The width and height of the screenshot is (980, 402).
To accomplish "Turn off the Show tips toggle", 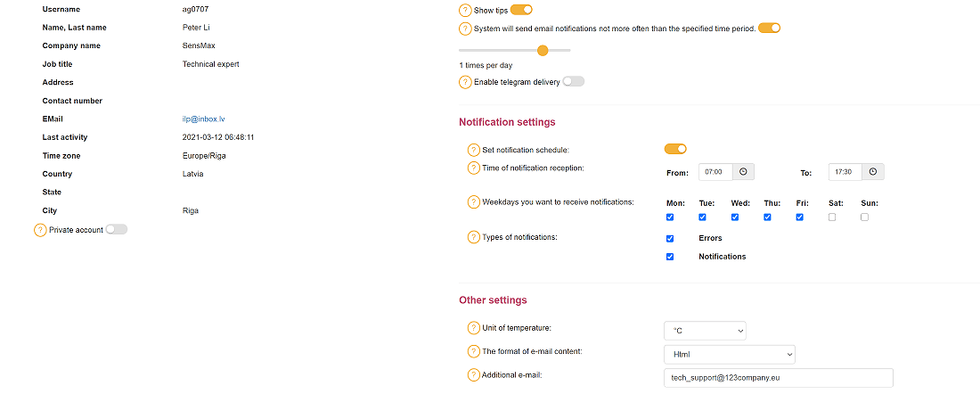I will (521, 10).
